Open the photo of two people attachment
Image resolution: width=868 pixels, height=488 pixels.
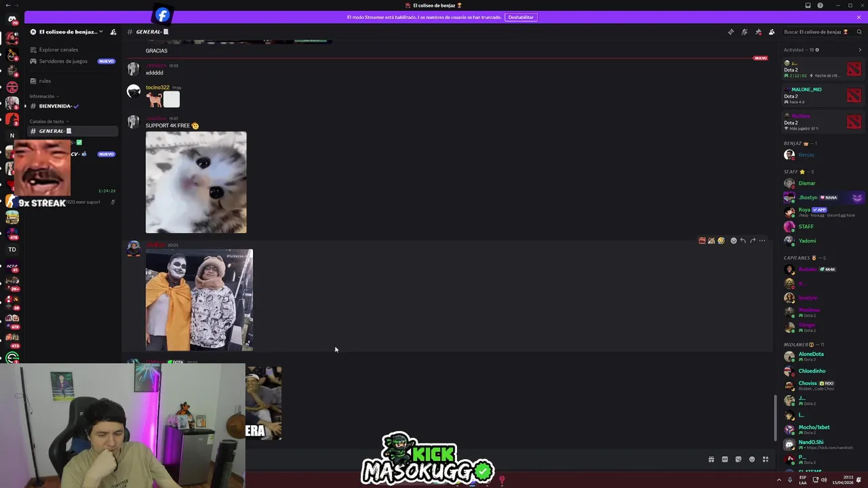(x=199, y=300)
